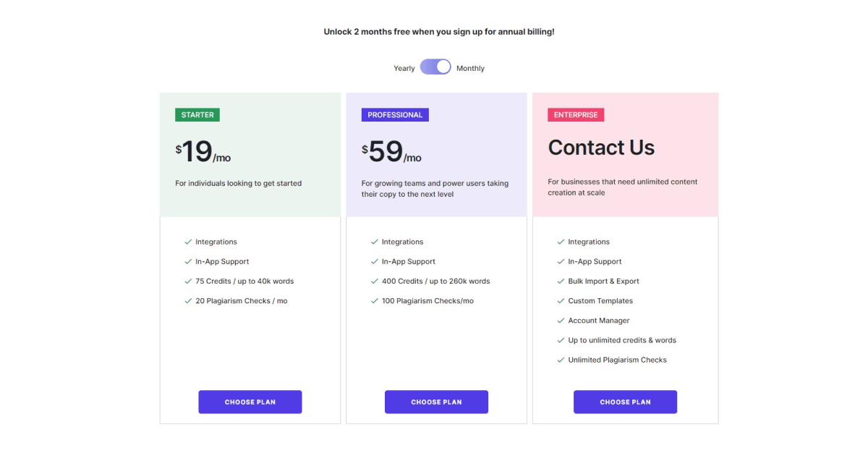
Task: Click the Contact Us heading
Action: point(601,148)
